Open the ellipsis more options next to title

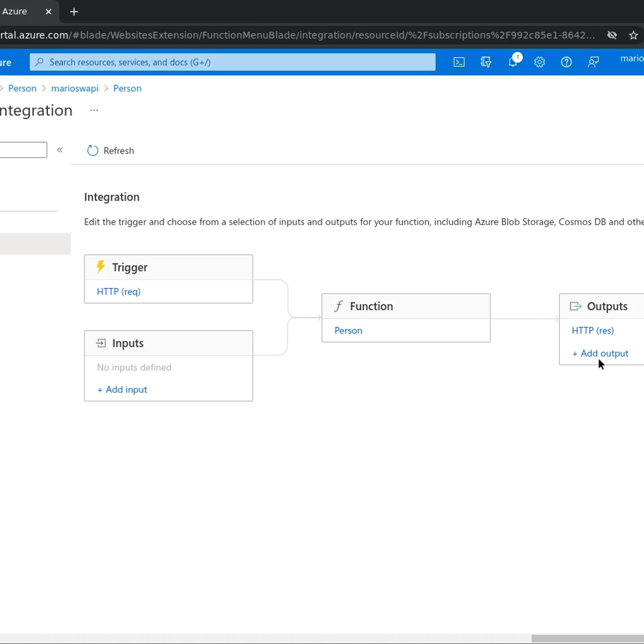94,110
